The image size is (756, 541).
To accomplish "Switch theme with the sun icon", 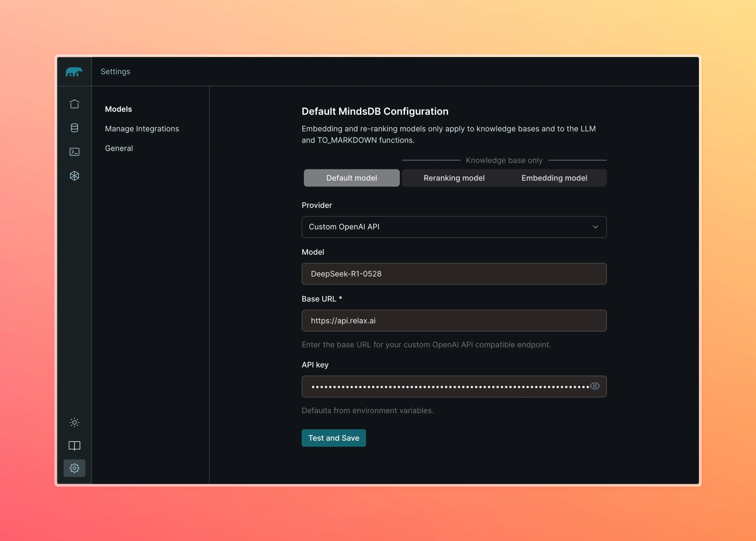I will (x=74, y=422).
